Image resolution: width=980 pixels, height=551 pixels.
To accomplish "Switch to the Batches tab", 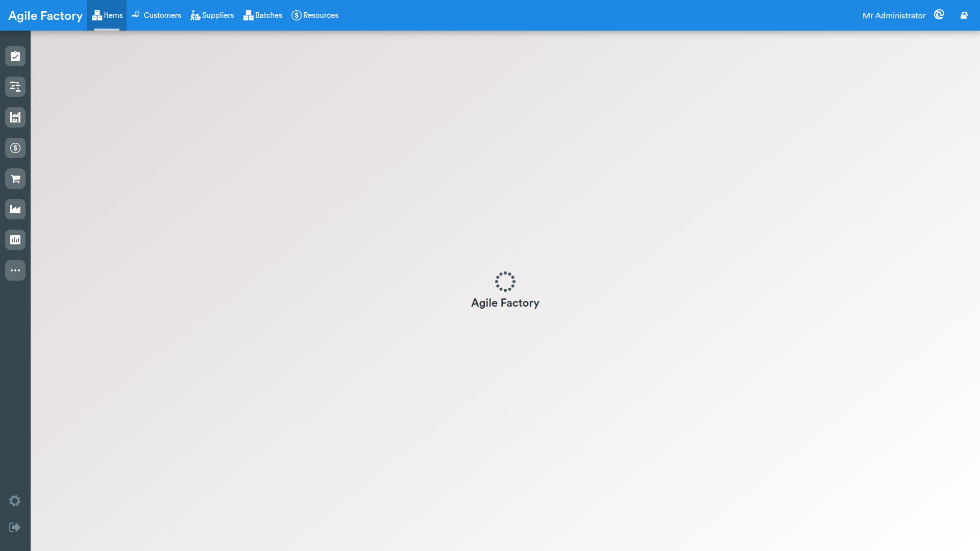I will 262,15.
